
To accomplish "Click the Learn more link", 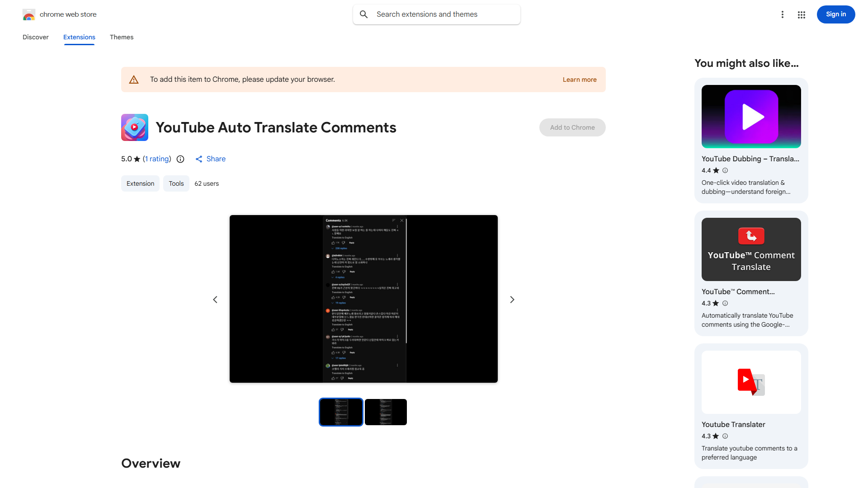I will coord(579,80).
